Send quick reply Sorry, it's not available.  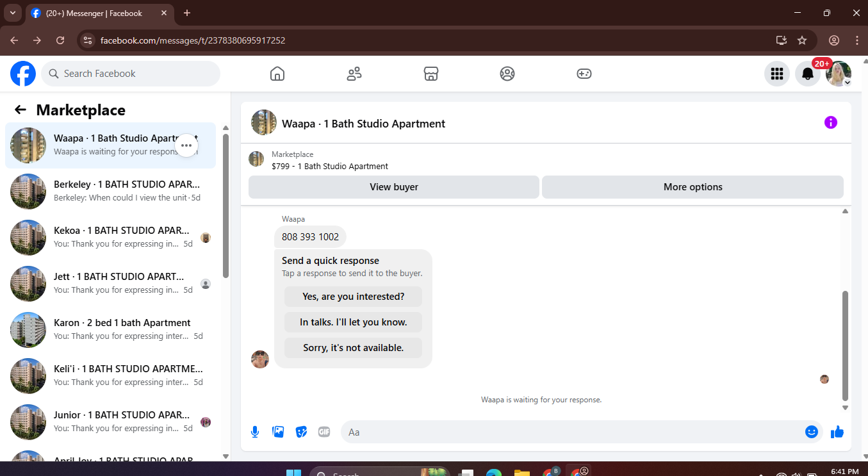pos(354,348)
